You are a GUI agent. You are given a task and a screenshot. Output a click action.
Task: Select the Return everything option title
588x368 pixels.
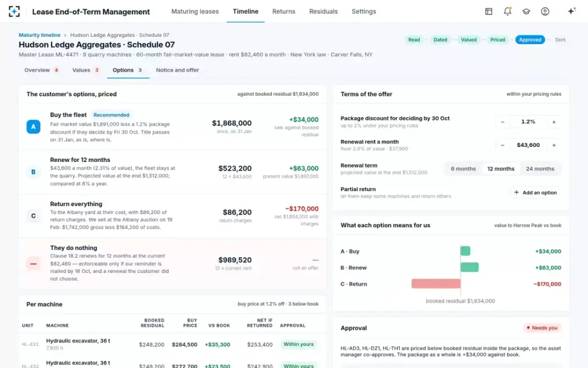point(76,204)
